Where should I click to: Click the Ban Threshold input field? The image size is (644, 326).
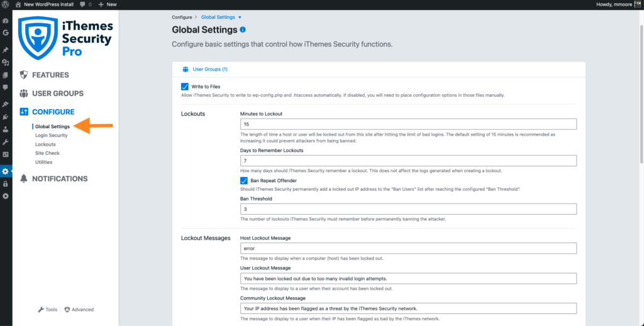[408, 209]
